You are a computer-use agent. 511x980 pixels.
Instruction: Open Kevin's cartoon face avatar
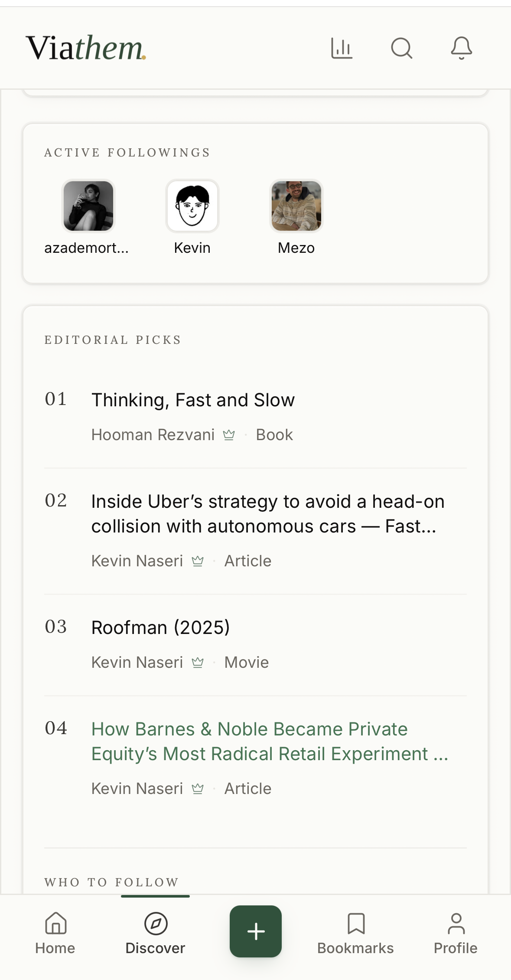pos(192,206)
